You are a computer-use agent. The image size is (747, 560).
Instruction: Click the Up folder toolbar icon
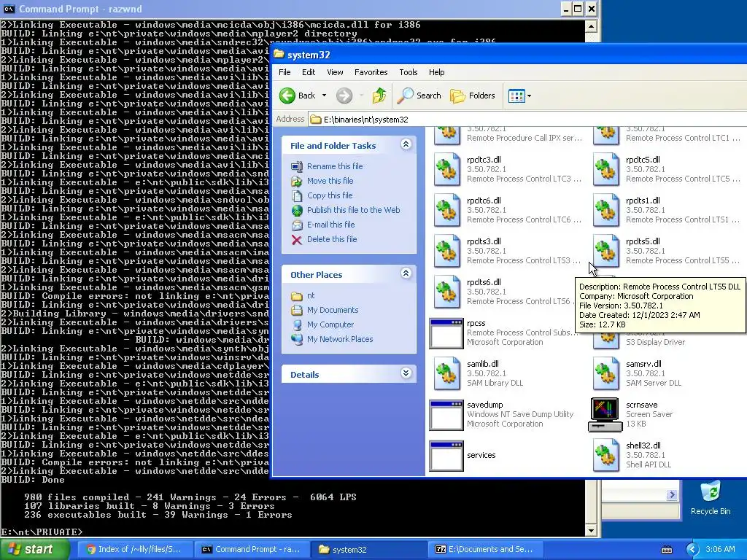[x=379, y=96]
